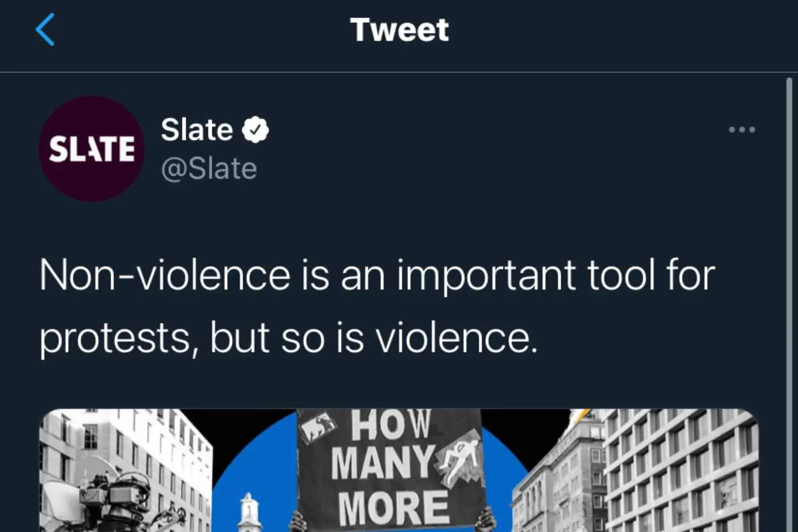Click the Tweet header title
Viewport: 798px width, 532px height.
coord(400,30)
